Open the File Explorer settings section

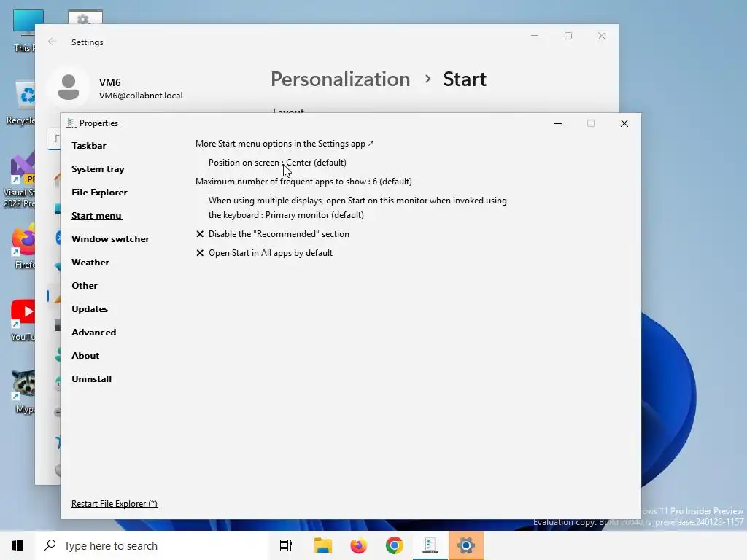[x=99, y=192]
